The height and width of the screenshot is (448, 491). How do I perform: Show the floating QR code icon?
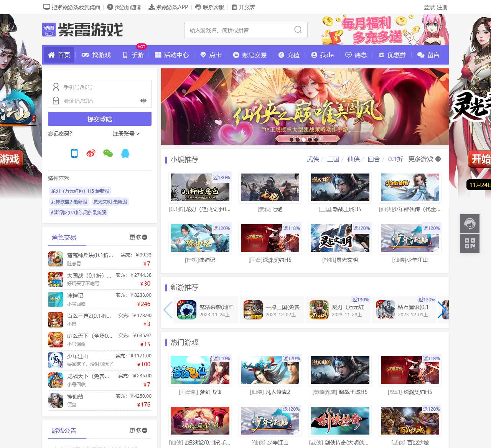(x=470, y=243)
